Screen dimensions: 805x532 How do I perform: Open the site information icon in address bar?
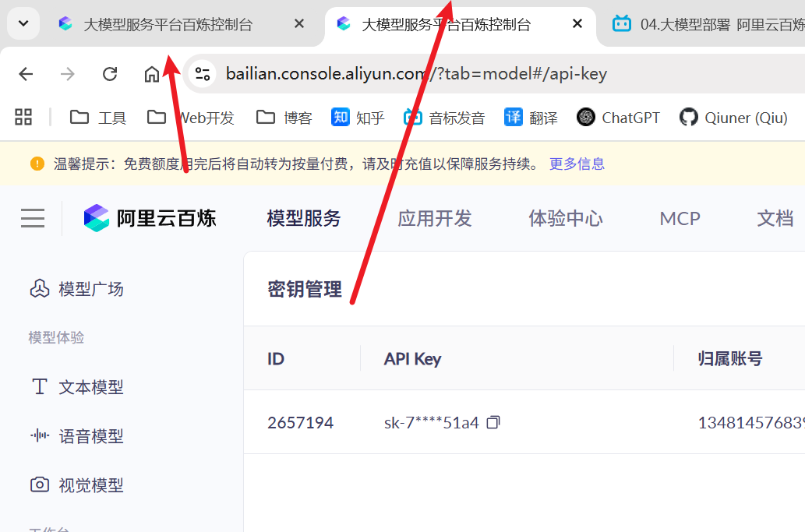point(203,75)
